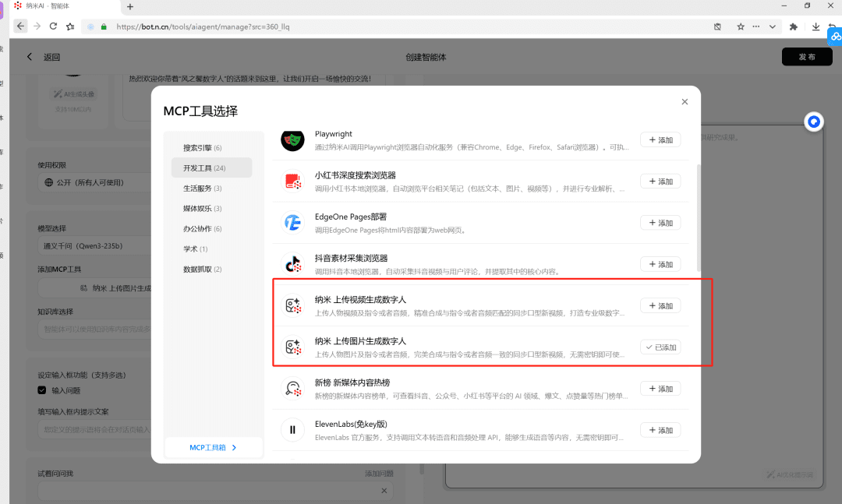Image resolution: width=842 pixels, height=504 pixels.
Task: Click the AI优化提示词 button
Action: pyautogui.click(x=790, y=474)
